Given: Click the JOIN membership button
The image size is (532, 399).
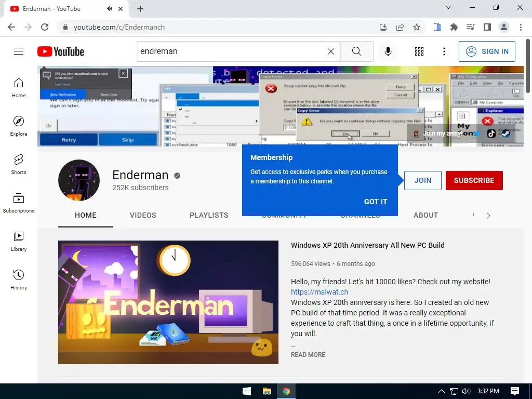Looking at the screenshot, I should point(422,180).
